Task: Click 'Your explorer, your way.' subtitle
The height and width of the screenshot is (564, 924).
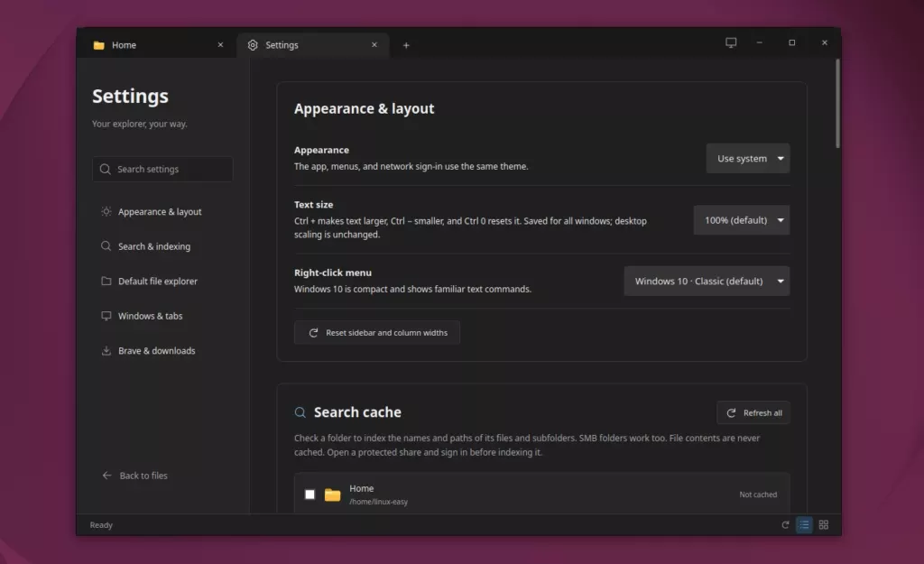Action: pos(140,124)
